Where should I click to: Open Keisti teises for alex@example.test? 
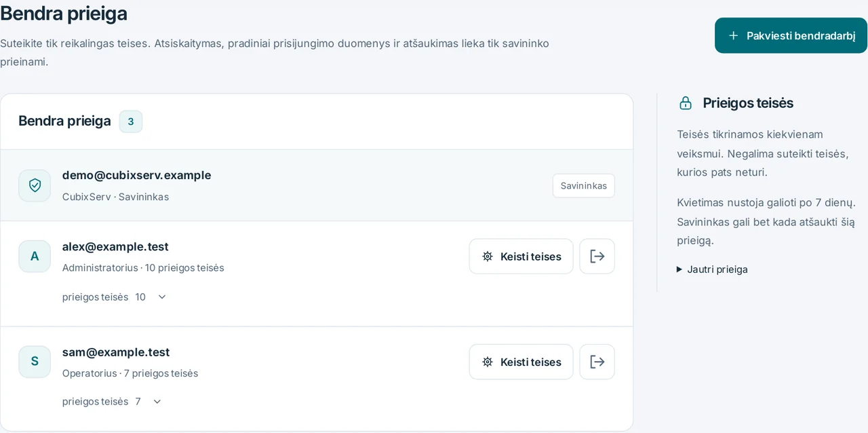(x=521, y=257)
